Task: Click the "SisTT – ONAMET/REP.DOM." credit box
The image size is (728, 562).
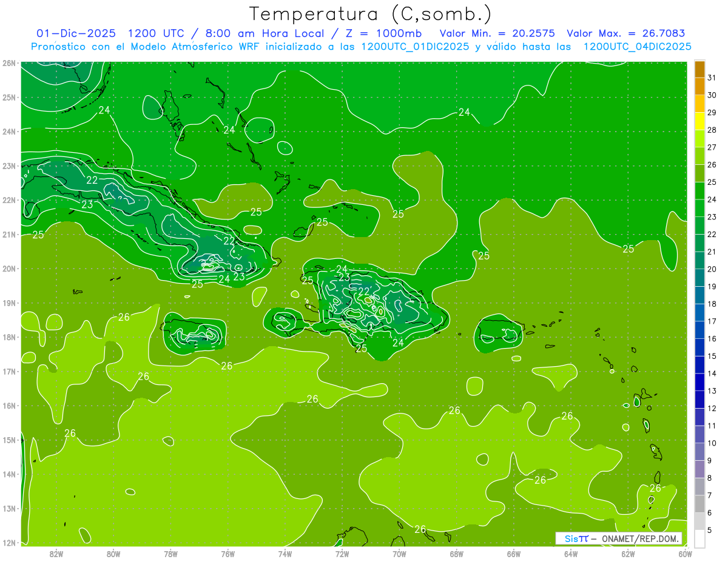Action: point(619,538)
